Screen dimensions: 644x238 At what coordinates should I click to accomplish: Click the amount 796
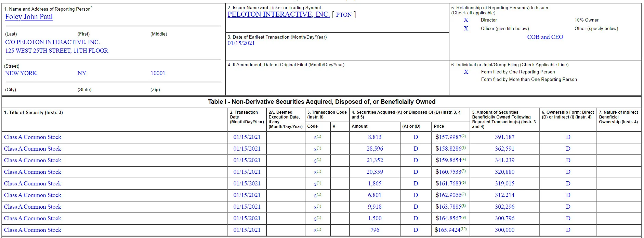(x=374, y=230)
